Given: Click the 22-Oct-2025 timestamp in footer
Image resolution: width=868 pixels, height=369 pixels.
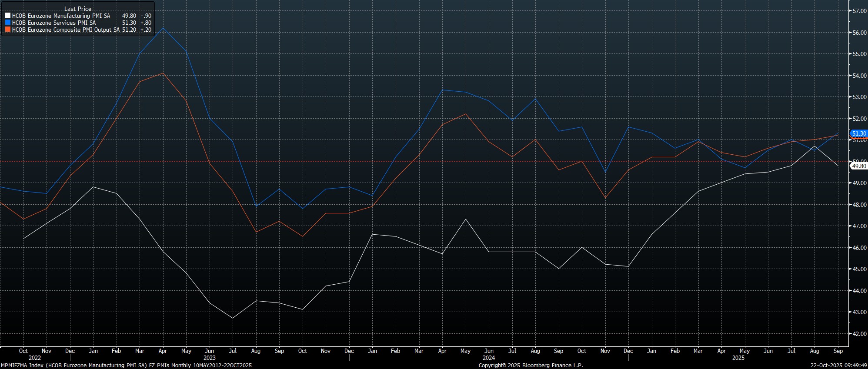Looking at the screenshot, I should pyautogui.click(x=839, y=366).
